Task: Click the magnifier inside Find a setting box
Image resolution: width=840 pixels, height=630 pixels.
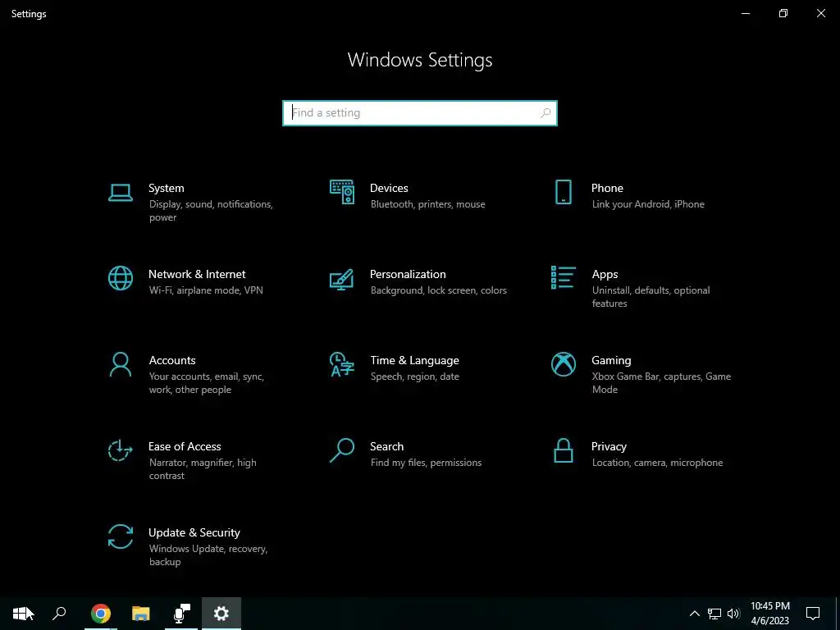Action: click(546, 113)
